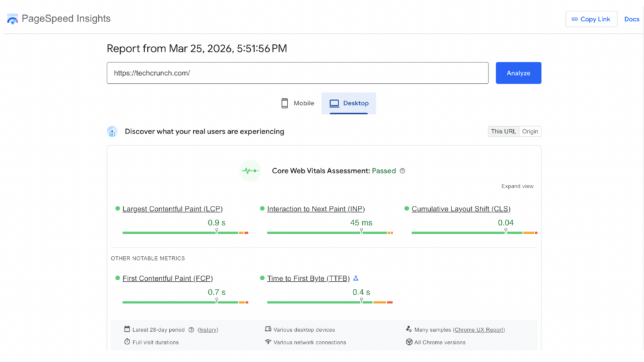Click the INP value 45 ms

(x=361, y=222)
